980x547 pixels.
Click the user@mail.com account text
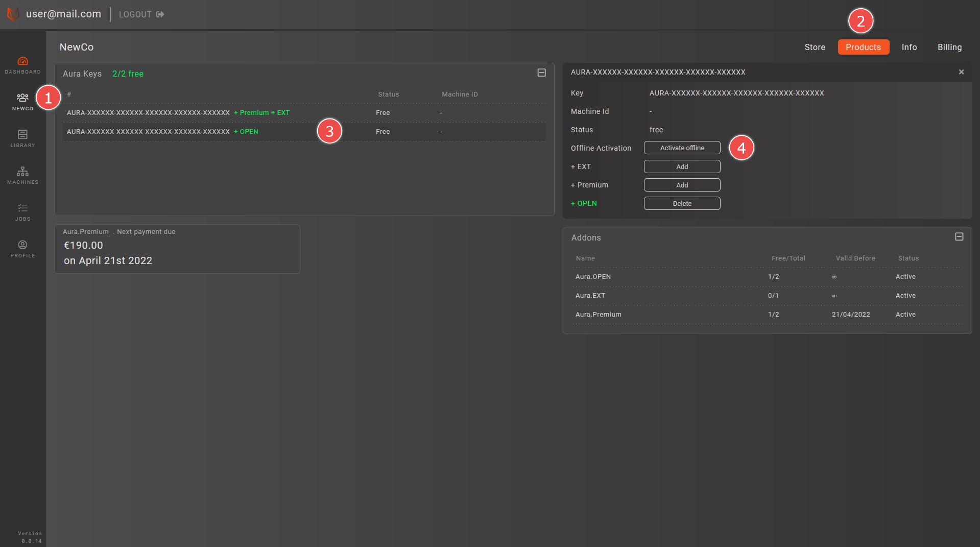click(63, 14)
